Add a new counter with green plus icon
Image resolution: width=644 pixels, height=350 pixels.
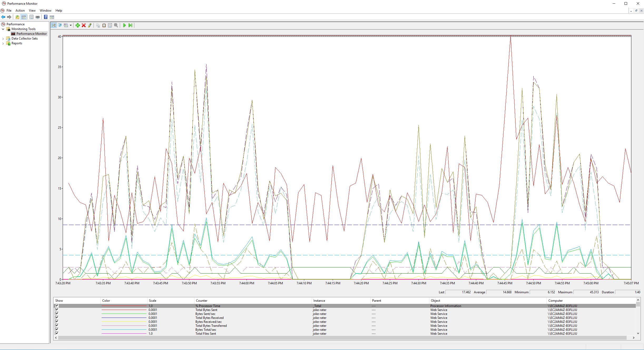coord(78,25)
